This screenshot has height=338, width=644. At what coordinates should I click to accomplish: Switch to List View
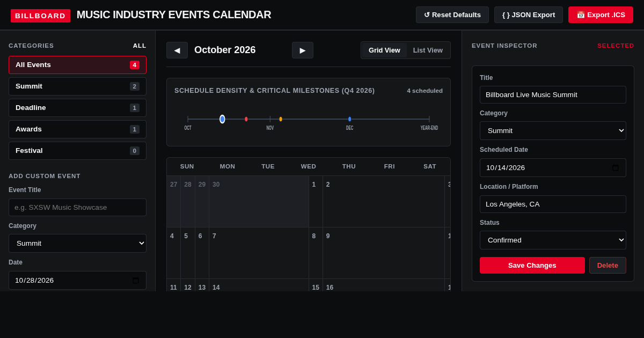pyautogui.click(x=428, y=50)
